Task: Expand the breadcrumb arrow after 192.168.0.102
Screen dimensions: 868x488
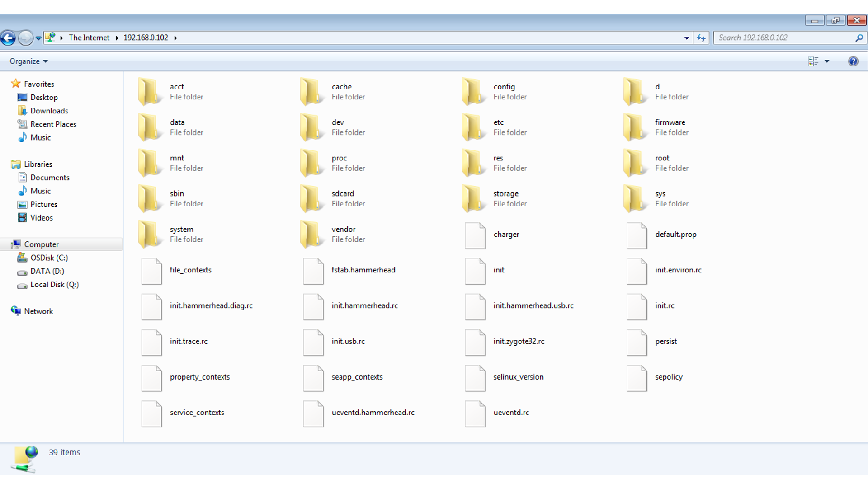Action: coord(176,38)
